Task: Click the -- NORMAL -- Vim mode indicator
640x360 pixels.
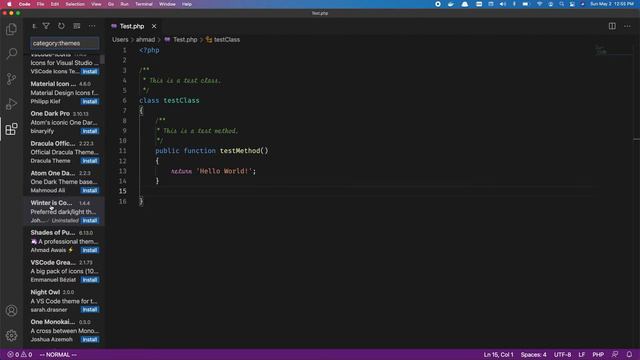Action: point(58,355)
